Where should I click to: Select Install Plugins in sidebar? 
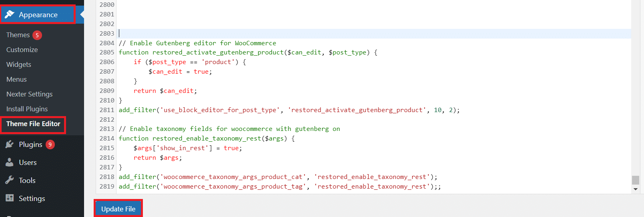(27, 109)
